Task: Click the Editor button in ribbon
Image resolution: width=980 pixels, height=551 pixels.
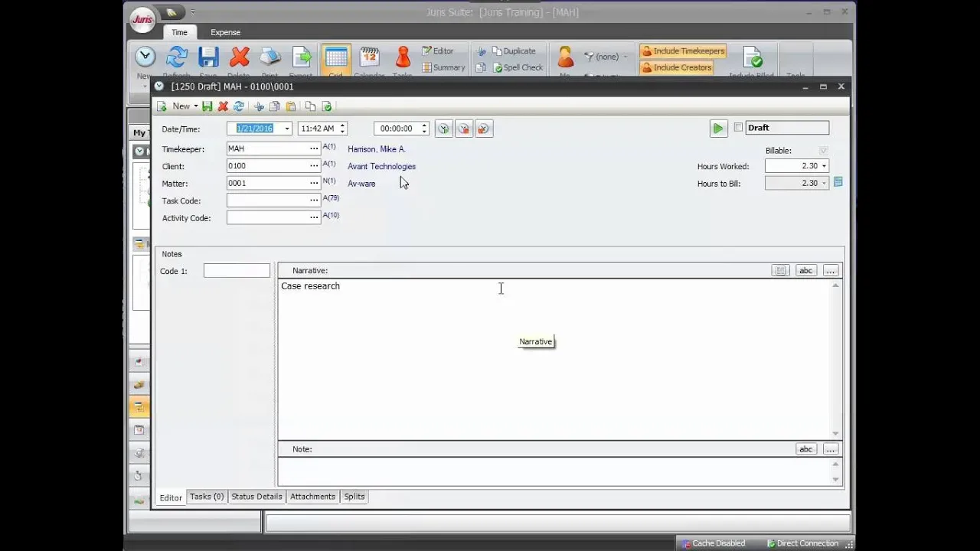Action: pyautogui.click(x=438, y=51)
